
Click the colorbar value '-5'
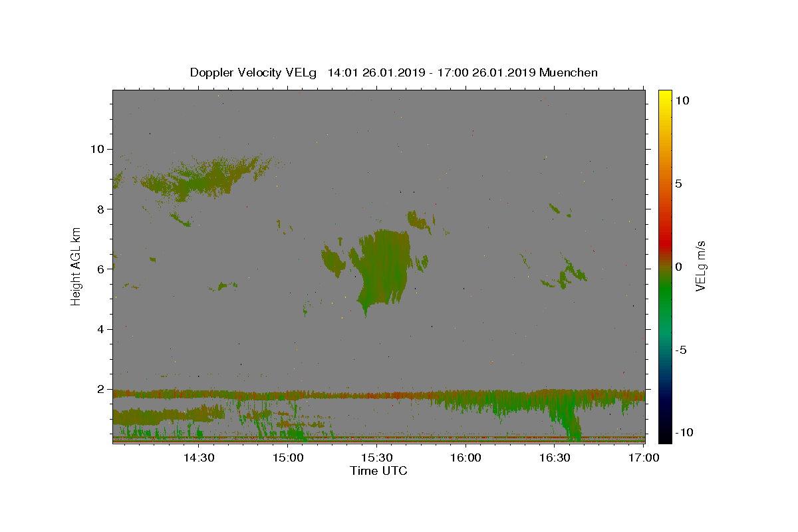click(x=680, y=350)
